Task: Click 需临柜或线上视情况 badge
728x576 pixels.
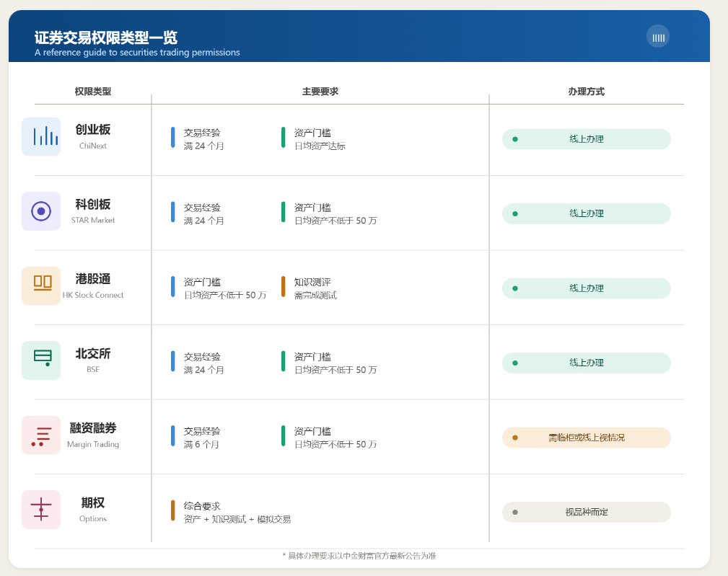Action: (x=587, y=438)
